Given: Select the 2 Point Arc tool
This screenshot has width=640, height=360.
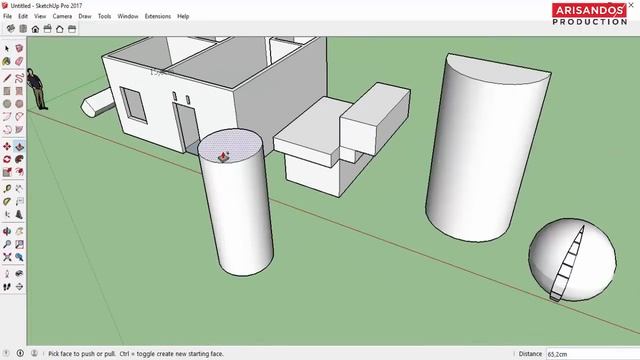Looking at the screenshot, I should coord(19,117).
